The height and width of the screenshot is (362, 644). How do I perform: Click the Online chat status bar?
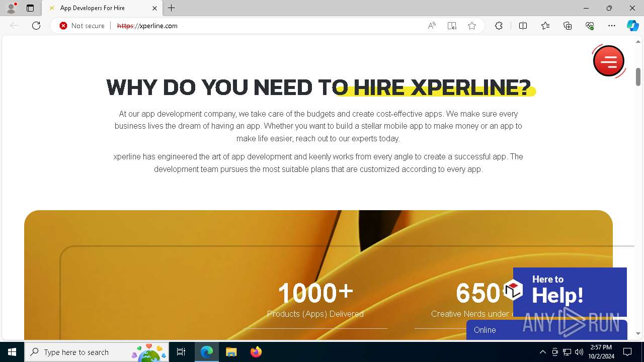tap(547, 330)
